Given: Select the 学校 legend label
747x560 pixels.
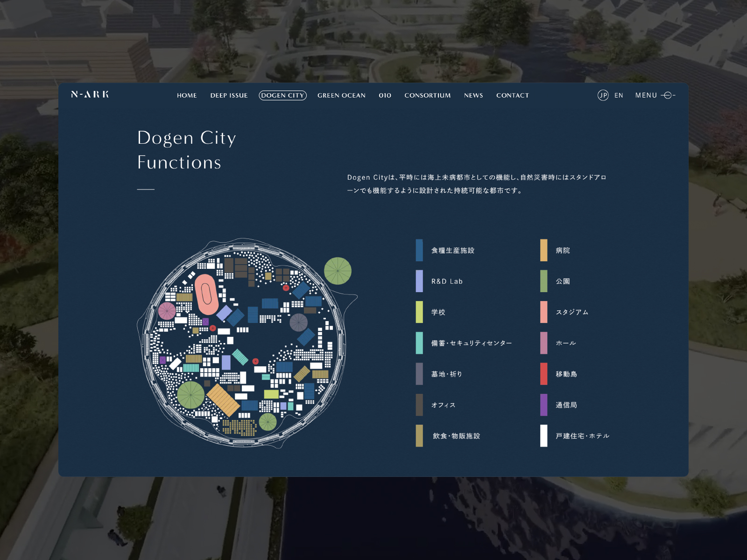Looking at the screenshot, I should [x=438, y=312].
